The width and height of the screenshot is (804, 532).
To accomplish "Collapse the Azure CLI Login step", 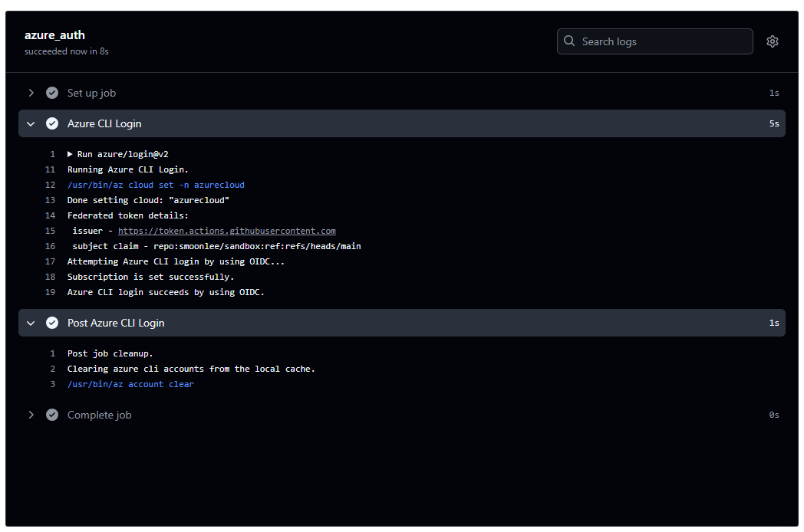I will (31, 123).
